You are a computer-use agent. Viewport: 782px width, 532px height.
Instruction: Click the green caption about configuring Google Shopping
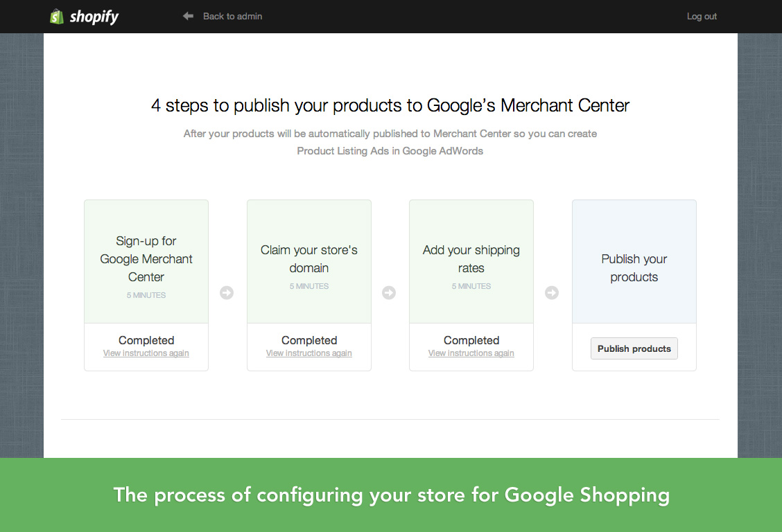click(392, 495)
